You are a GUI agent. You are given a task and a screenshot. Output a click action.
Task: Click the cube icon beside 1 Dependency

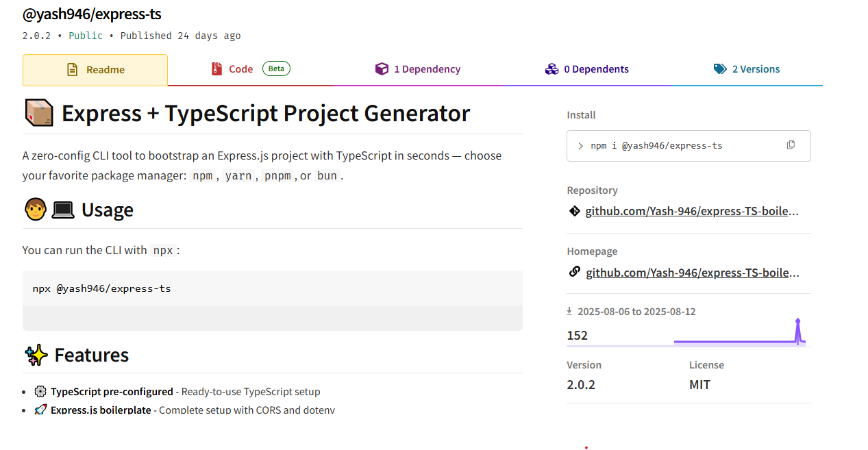382,69
